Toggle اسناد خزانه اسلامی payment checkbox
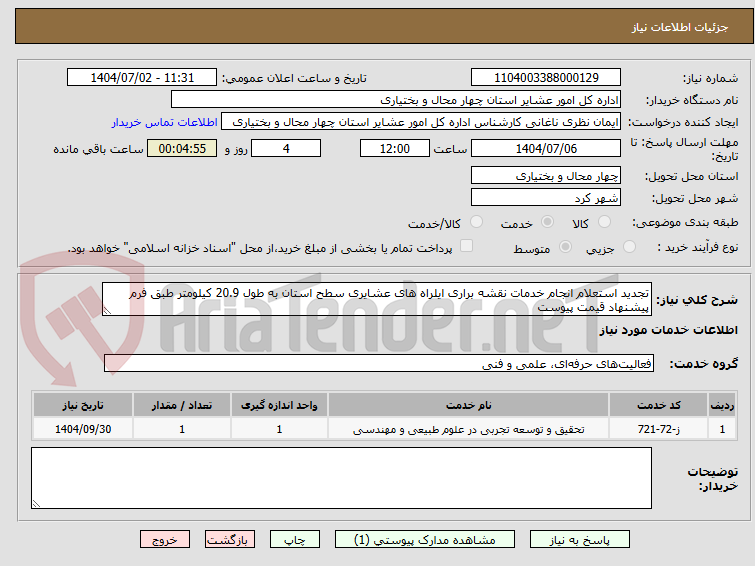Image resolution: width=755 pixels, height=566 pixels. coord(466,246)
